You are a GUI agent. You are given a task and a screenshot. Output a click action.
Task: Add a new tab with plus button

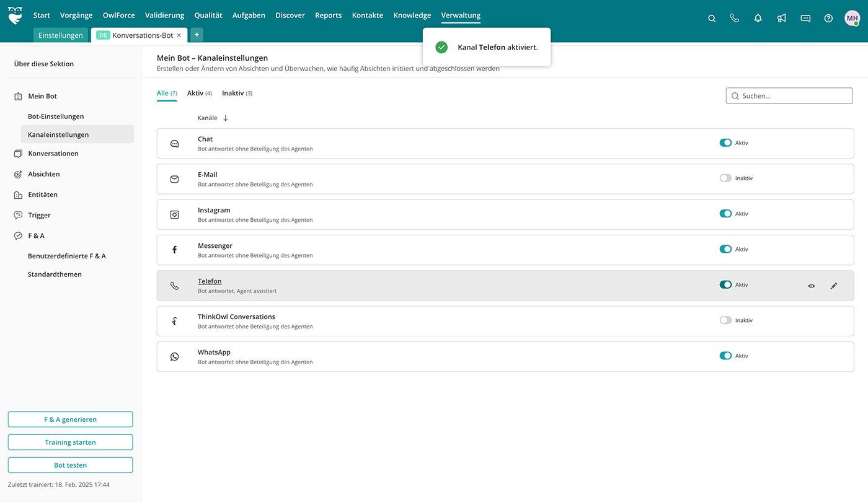[197, 35]
